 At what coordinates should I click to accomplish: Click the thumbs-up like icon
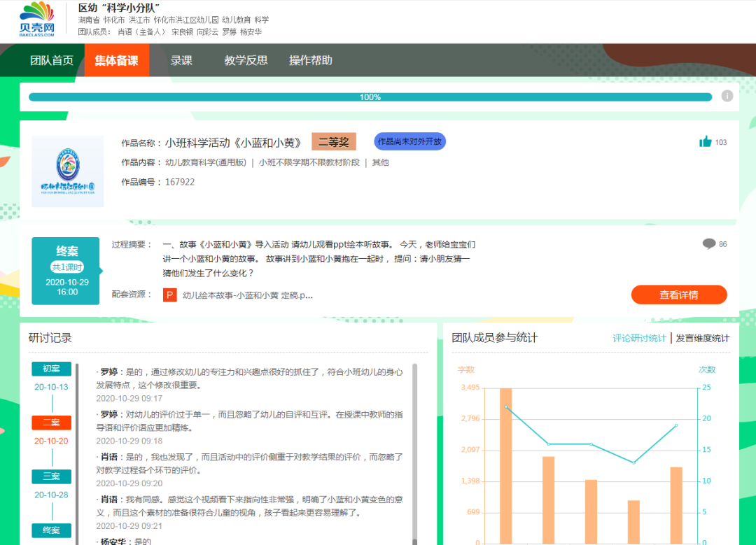coord(705,141)
